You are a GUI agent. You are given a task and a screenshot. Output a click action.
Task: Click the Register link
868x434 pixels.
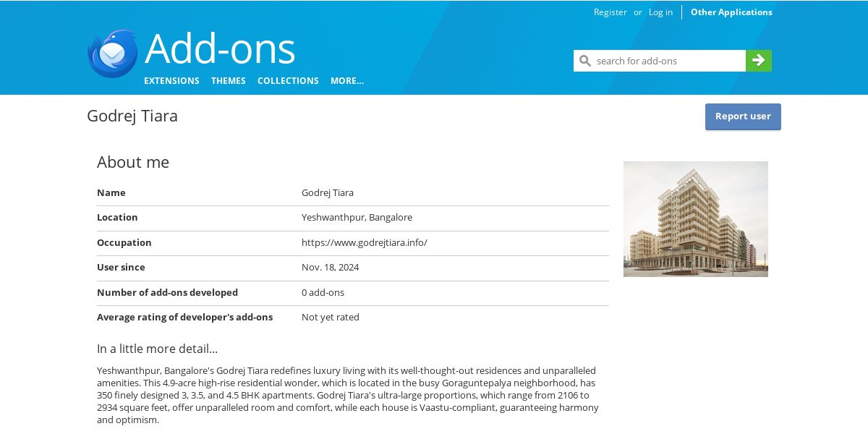pos(610,12)
